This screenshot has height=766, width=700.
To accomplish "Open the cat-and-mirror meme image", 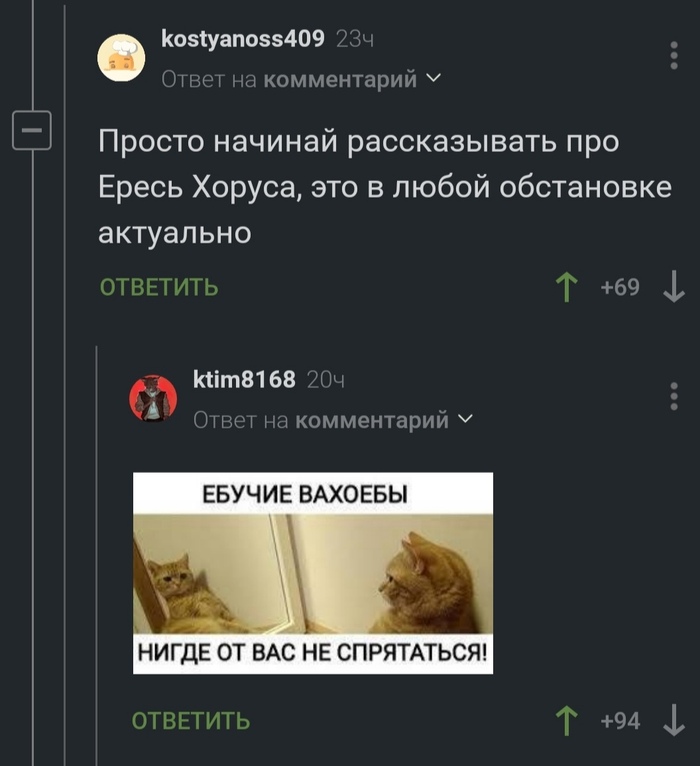I will click(313, 573).
